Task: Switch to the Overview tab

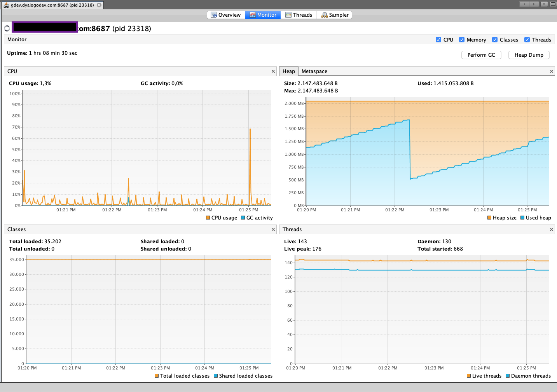Action: (x=225, y=15)
